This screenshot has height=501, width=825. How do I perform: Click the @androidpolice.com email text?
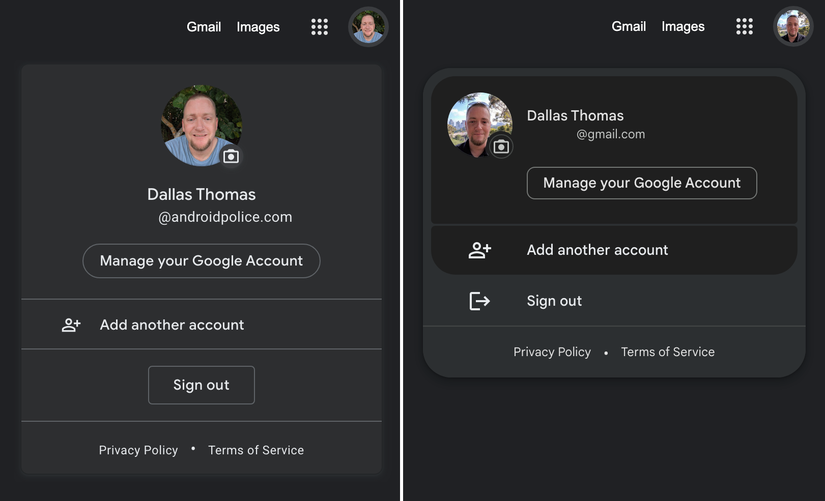(x=225, y=217)
